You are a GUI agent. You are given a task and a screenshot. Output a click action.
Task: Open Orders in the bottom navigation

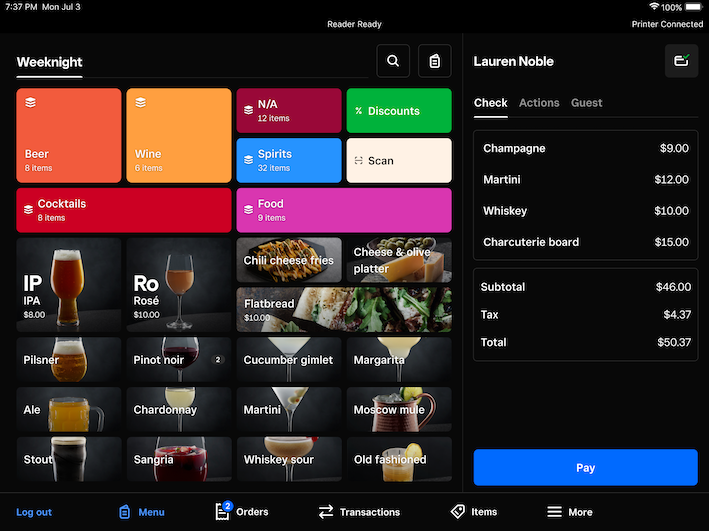241,511
